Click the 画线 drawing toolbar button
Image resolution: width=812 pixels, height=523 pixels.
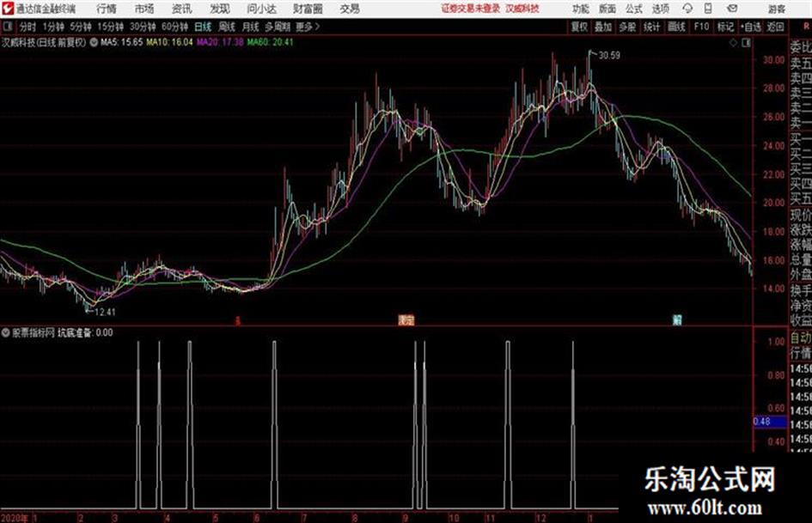click(x=677, y=27)
